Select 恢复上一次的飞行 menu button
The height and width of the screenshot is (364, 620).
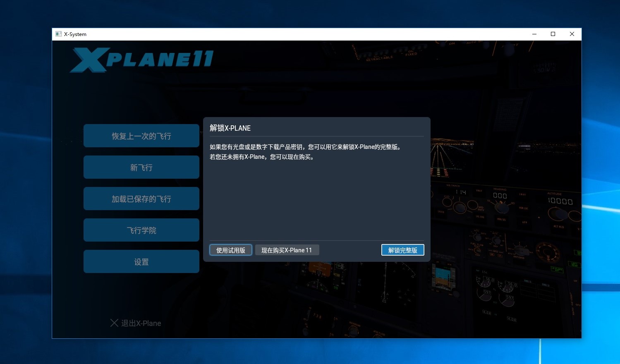(x=141, y=136)
